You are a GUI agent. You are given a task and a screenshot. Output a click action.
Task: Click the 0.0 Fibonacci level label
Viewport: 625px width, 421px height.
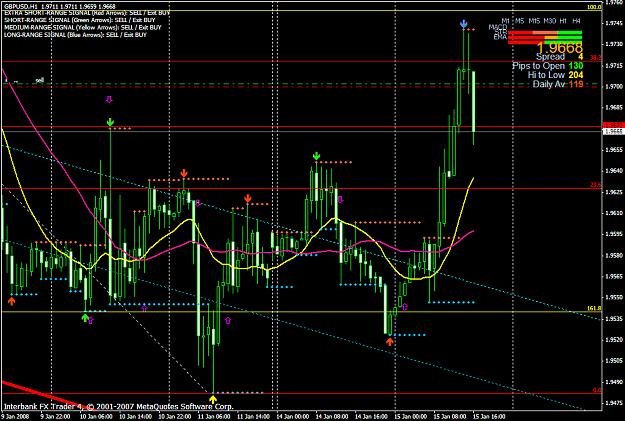[x=597, y=390]
